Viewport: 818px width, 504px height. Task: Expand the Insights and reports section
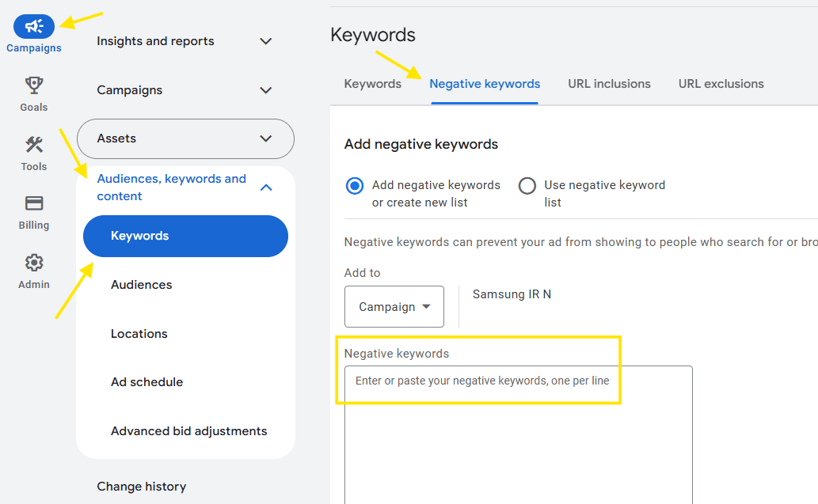266,41
